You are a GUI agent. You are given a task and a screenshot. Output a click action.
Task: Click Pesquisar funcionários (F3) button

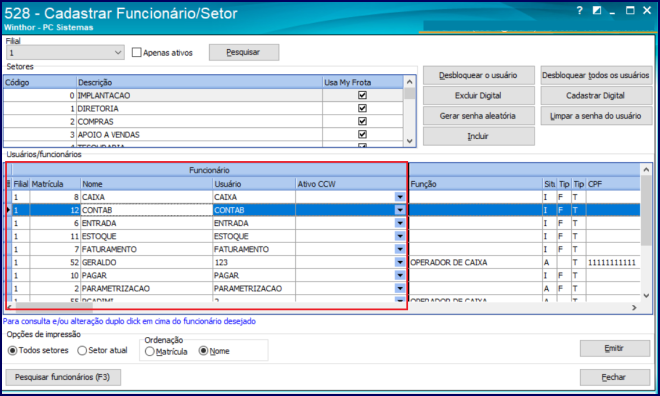(63, 377)
